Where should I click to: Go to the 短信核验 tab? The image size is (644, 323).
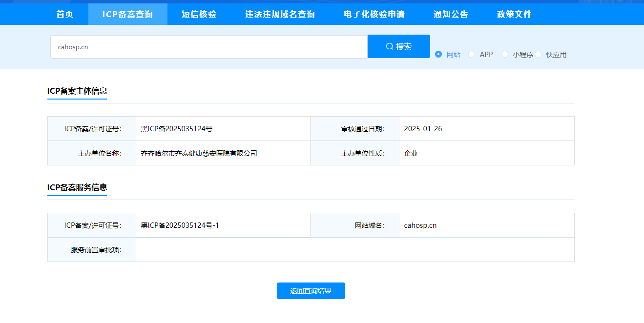(199, 14)
